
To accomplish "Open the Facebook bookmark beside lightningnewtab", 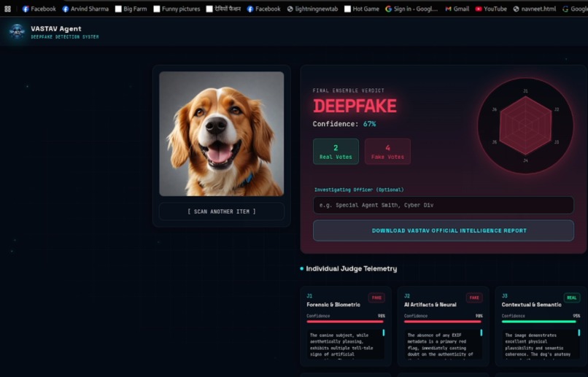I will click(x=263, y=9).
